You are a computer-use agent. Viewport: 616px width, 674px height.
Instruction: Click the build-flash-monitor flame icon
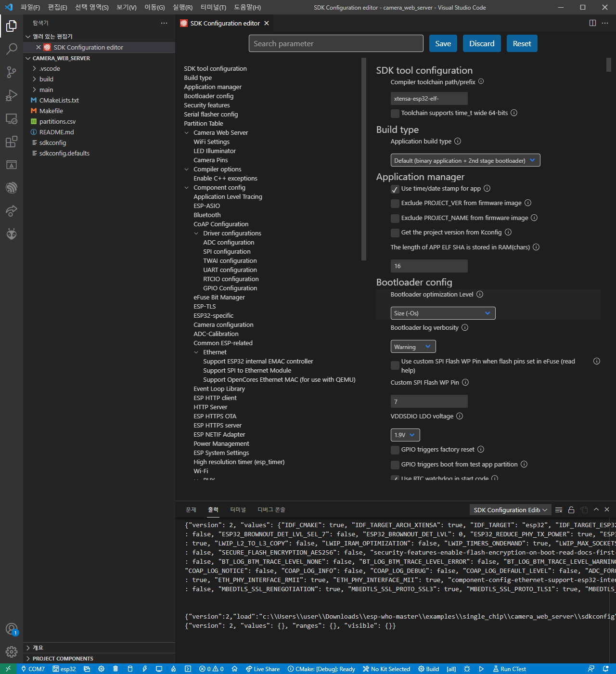(x=173, y=669)
